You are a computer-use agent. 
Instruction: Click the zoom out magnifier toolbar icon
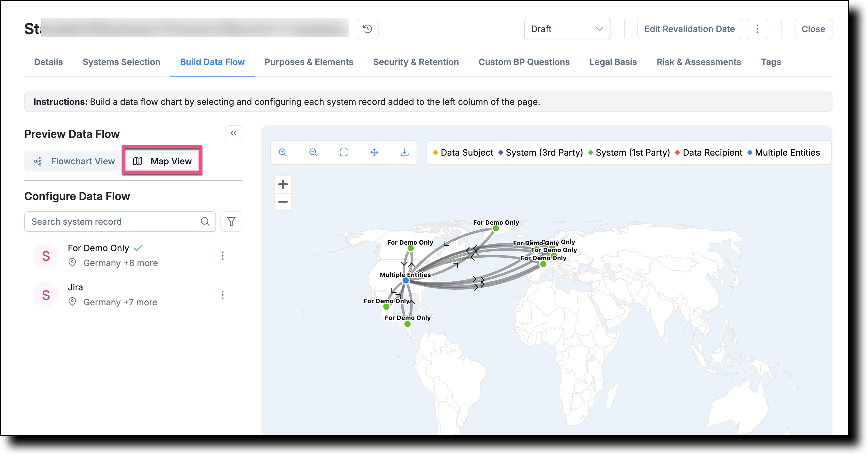[x=313, y=152]
